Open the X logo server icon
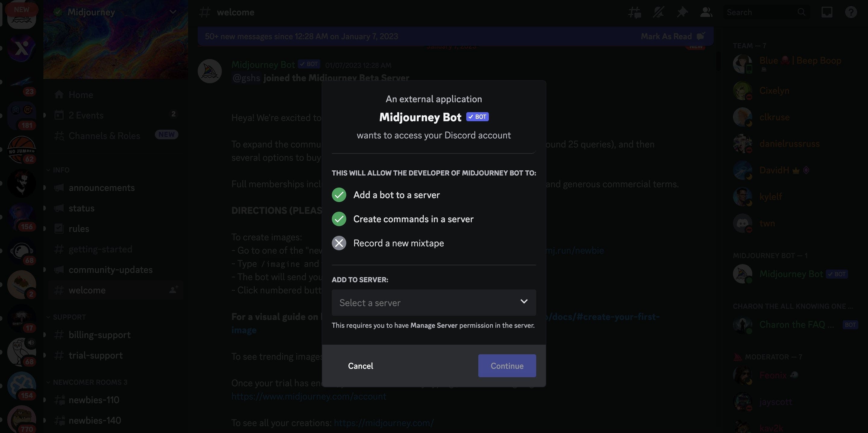This screenshot has height=433, width=868. coord(22,48)
